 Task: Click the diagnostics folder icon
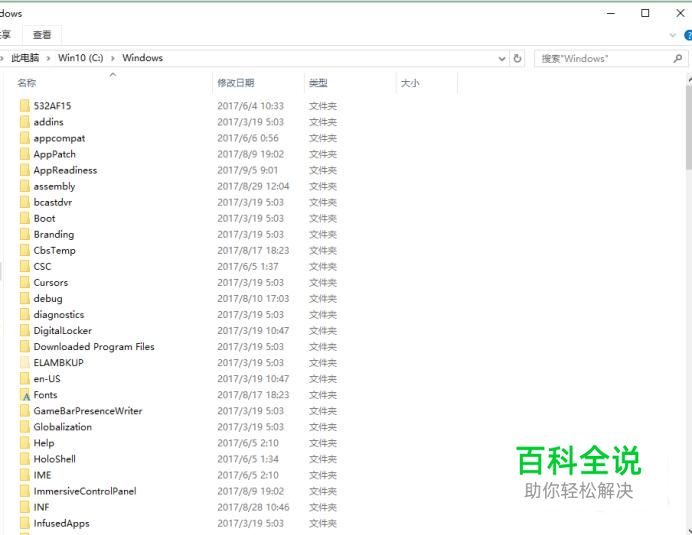pos(25,314)
